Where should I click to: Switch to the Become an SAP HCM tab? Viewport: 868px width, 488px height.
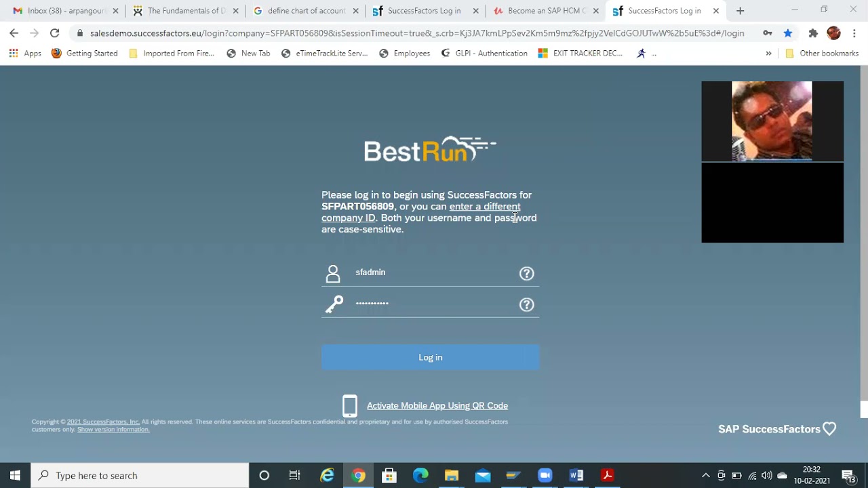pyautogui.click(x=546, y=11)
